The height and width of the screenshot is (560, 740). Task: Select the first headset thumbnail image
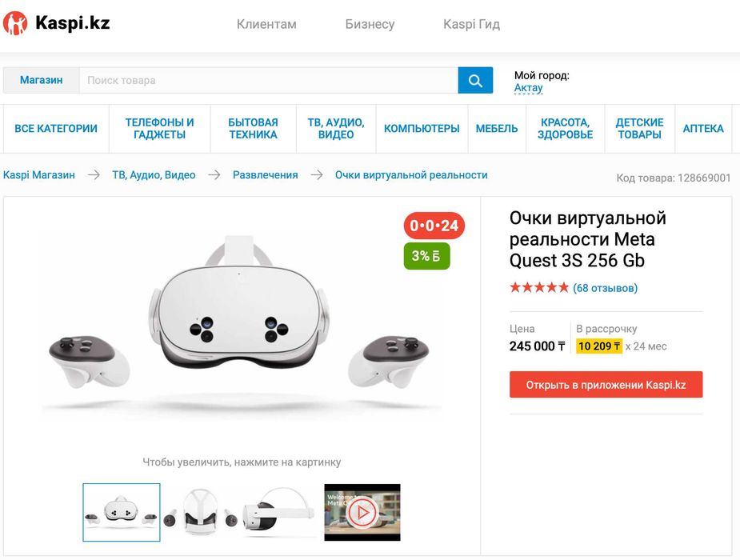[x=122, y=512]
